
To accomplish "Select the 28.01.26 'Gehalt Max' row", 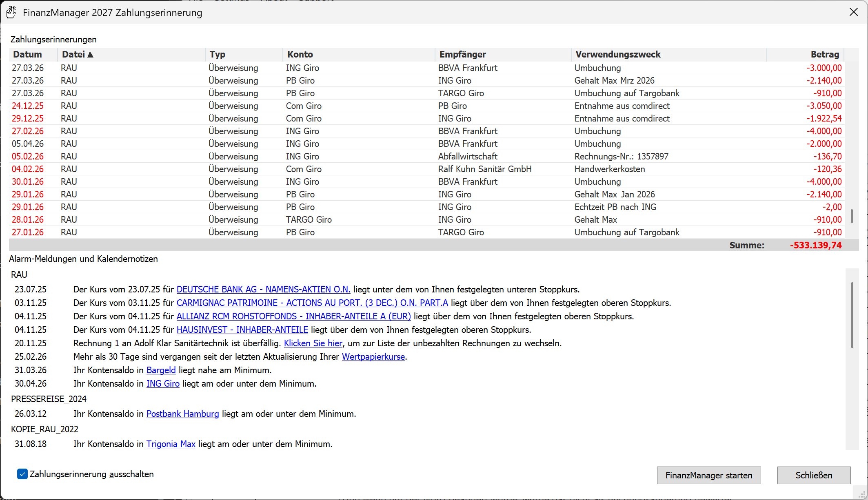I will click(x=427, y=219).
